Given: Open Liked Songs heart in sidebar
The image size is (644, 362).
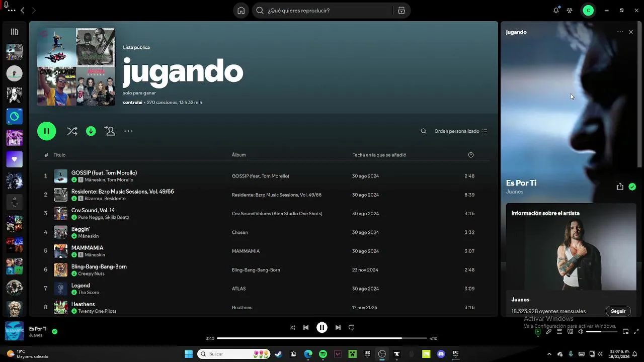Looking at the screenshot, I should (x=14, y=159).
